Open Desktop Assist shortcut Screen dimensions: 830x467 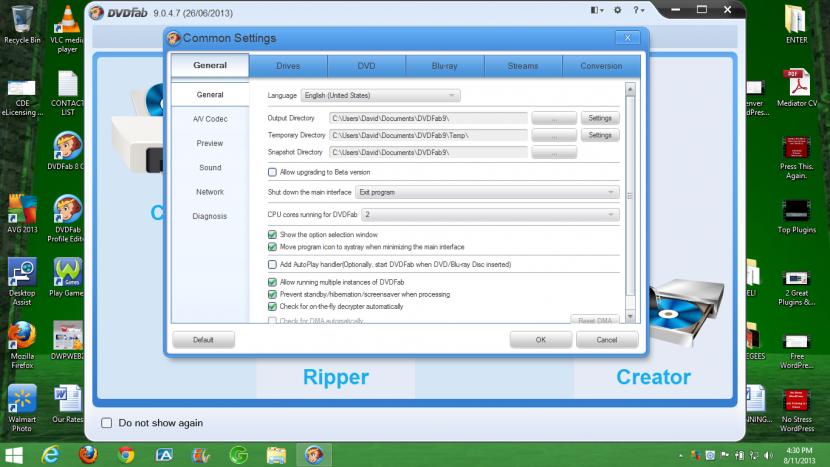[22, 282]
